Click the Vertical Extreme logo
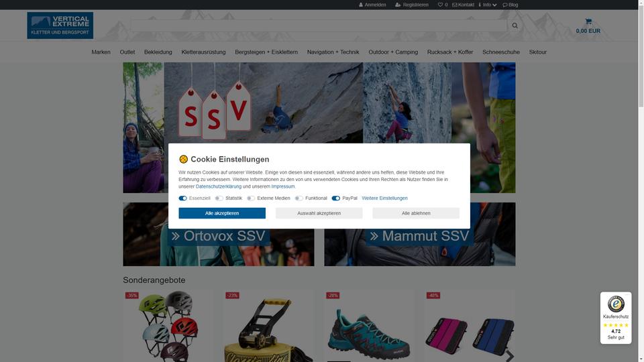The height and width of the screenshot is (362, 644). (x=60, y=25)
